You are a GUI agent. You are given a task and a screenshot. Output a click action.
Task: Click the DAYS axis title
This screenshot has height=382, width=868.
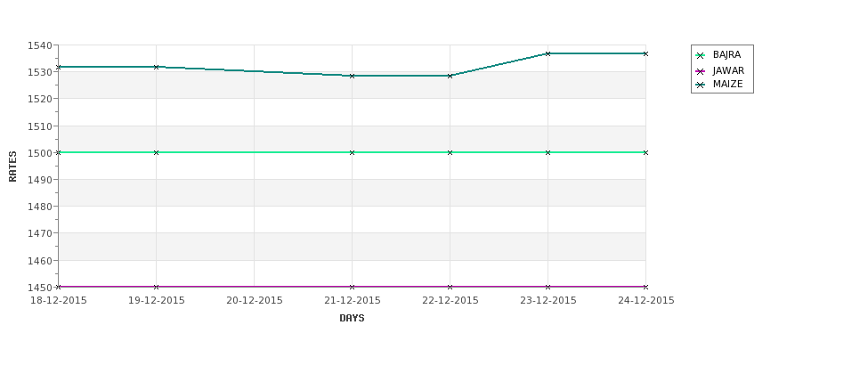pyautogui.click(x=352, y=319)
